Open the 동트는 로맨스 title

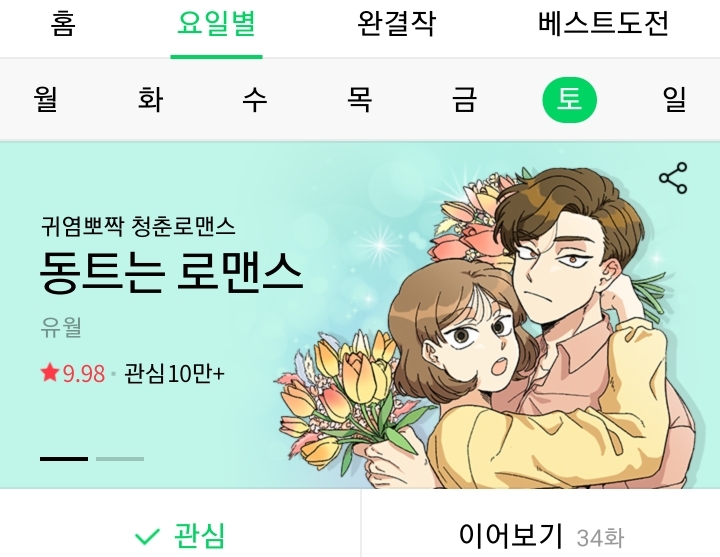(x=171, y=272)
